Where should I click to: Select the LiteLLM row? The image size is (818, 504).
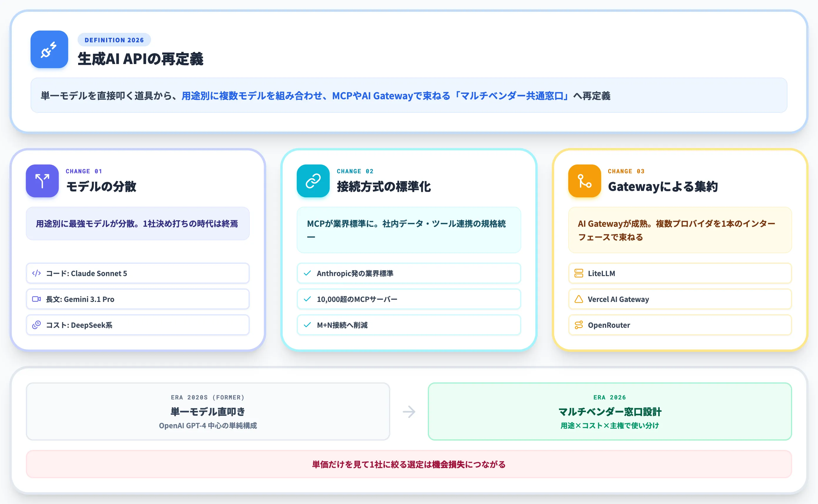coord(680,273)
